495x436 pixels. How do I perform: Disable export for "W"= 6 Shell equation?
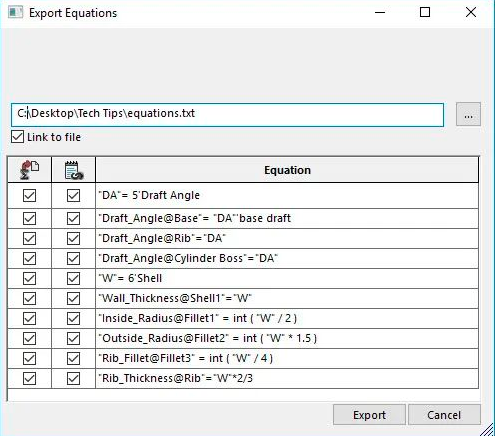(29, 279)
